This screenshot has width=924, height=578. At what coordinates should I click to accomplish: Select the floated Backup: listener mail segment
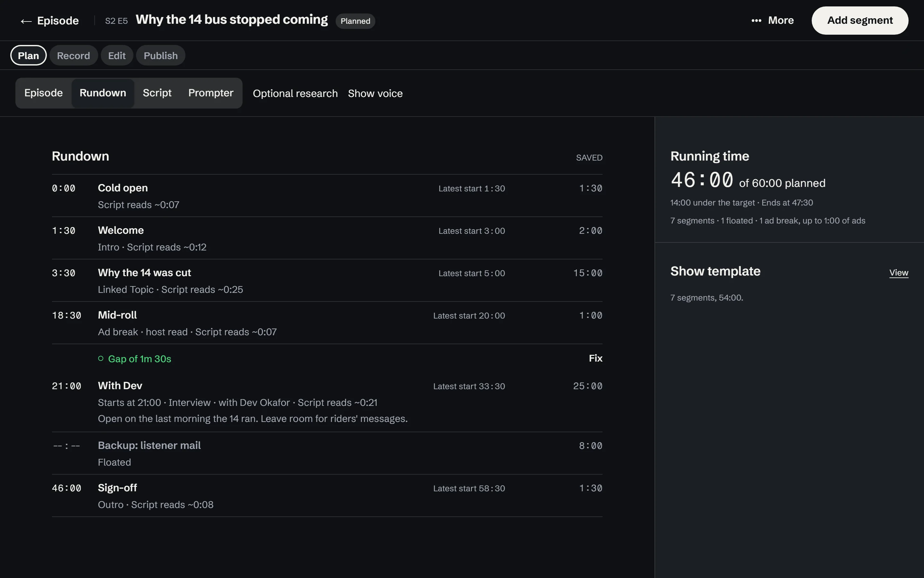click(327, 453)
